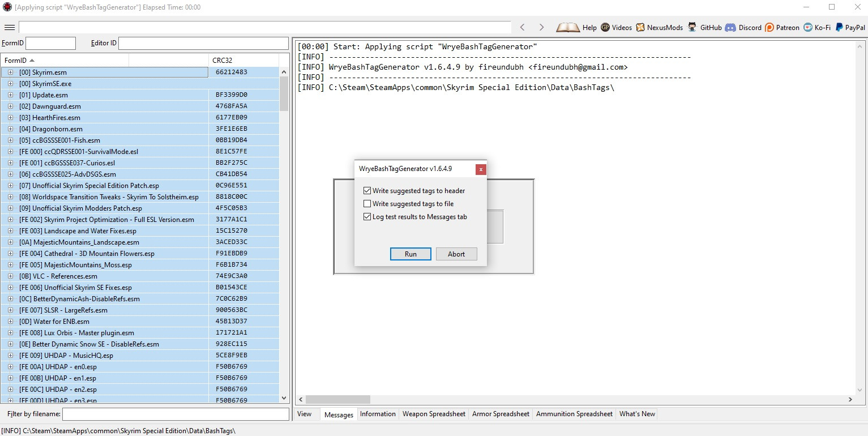Select ccBGSSSE025-AdvDSGS.esm row
This screenshot has height=436, width=868.
click(140, 174)
